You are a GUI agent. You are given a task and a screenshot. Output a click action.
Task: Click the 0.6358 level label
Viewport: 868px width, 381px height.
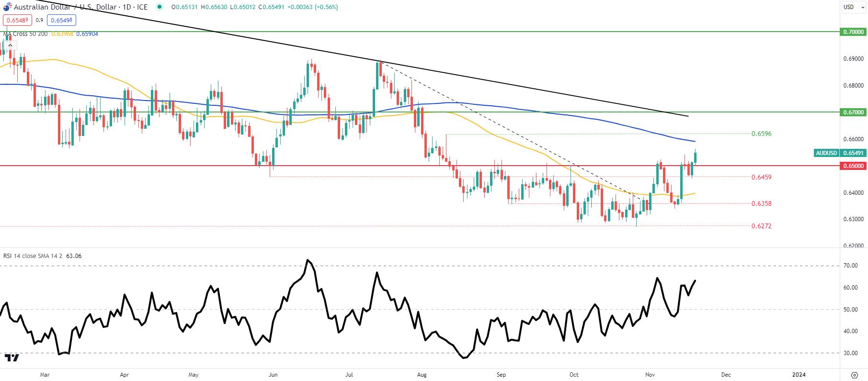pos(761,203)
